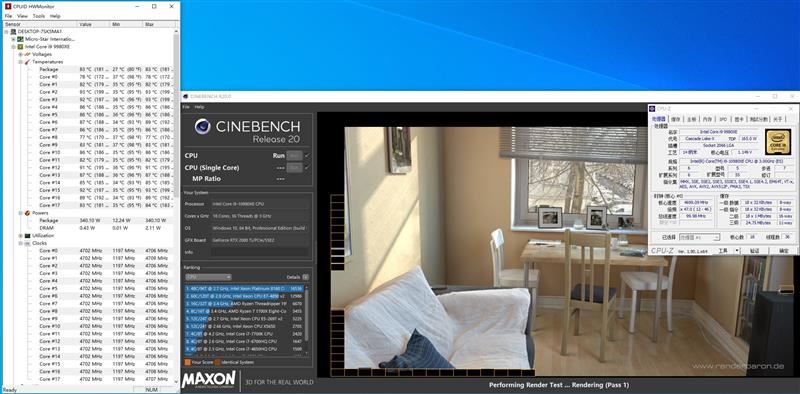800x394 pixels.
Task: Open Help menu in Cinebench window
Action: click(199, 107)
